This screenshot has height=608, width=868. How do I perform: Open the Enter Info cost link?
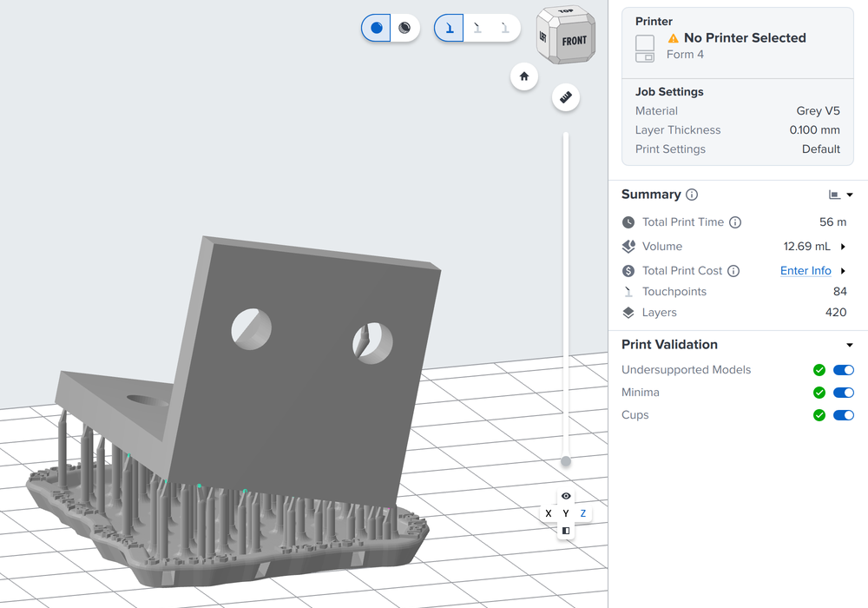(x=806, y=271)
